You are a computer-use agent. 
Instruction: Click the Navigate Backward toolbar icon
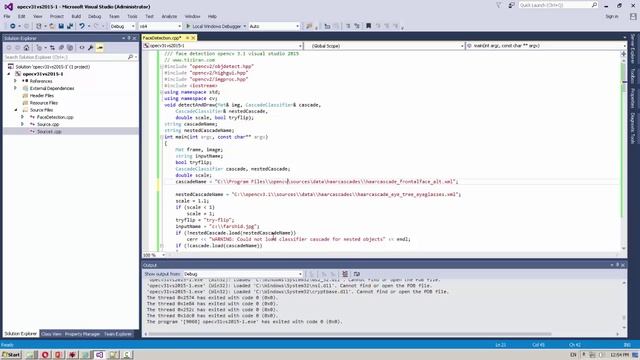click(x=13, y=26)
